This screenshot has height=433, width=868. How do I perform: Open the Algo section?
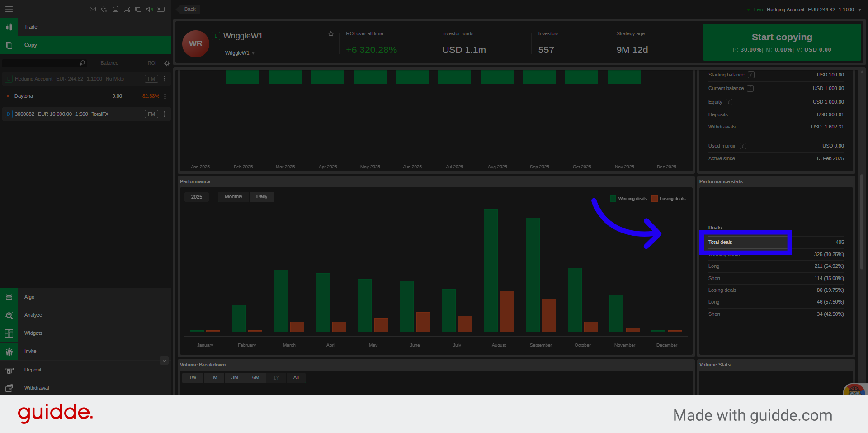tap(29, 297)
